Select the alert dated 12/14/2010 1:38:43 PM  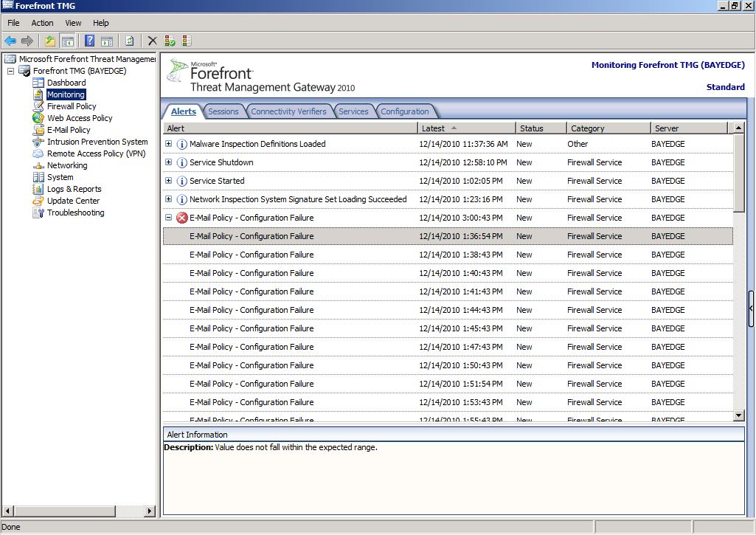click(x=448, y=255)
